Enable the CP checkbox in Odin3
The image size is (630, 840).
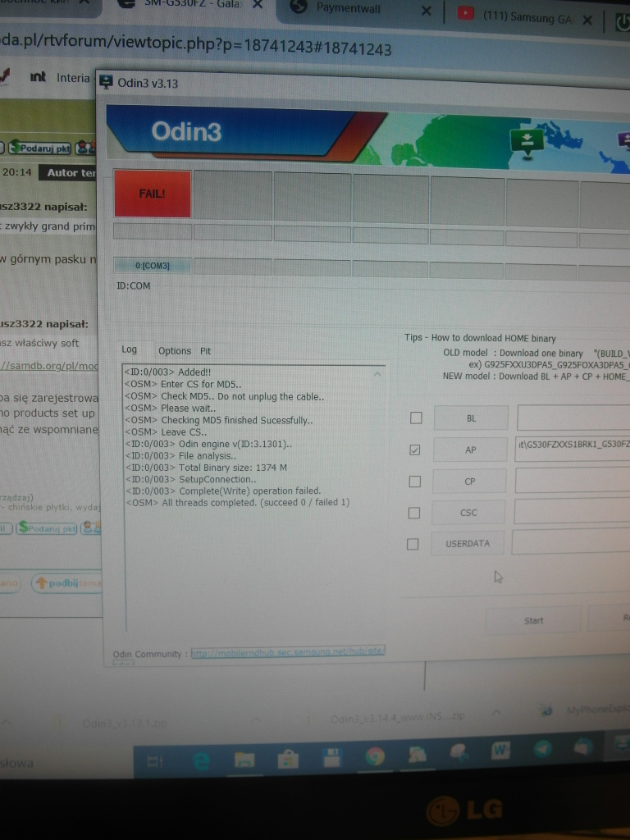(414, 482)
